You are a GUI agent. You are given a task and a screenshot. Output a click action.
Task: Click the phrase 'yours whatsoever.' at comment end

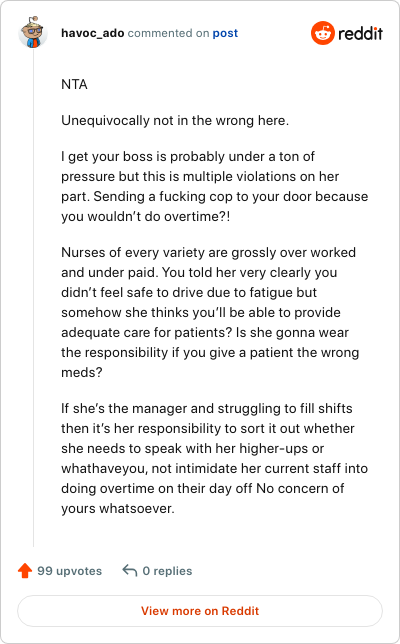pos(118,508)
